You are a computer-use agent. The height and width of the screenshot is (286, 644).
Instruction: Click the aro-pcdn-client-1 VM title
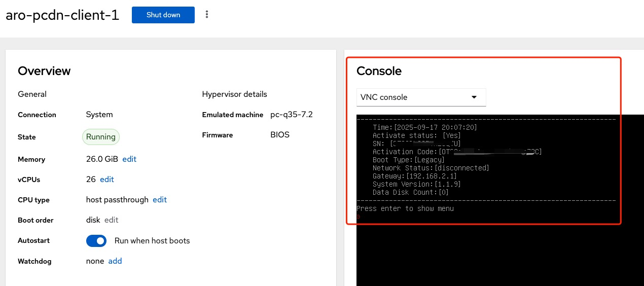[x=62, y=15]
